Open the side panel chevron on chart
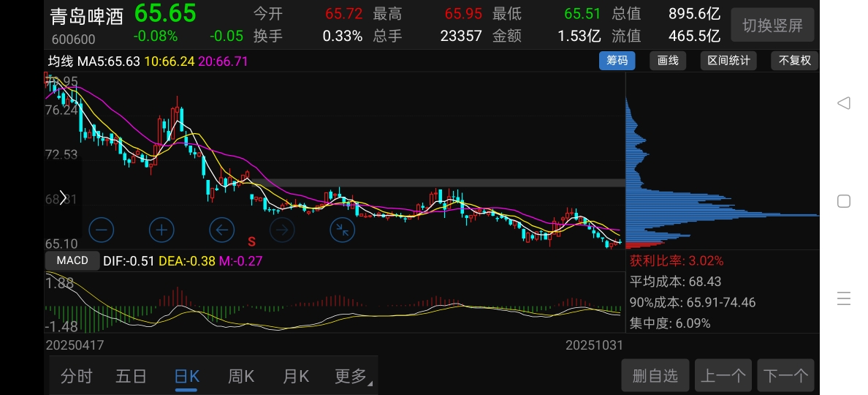The height and width of the screenshot is (395, 868). point(63,197)
